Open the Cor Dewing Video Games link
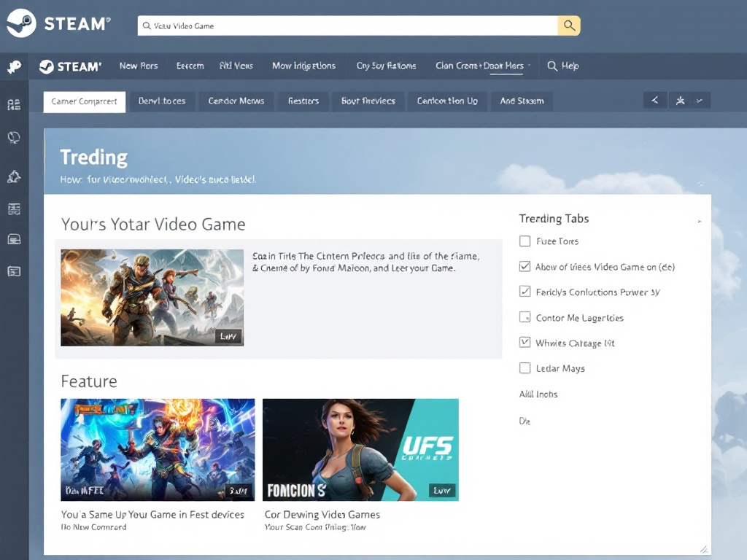This screenshot has height=560, width=747. coord(322,515)
